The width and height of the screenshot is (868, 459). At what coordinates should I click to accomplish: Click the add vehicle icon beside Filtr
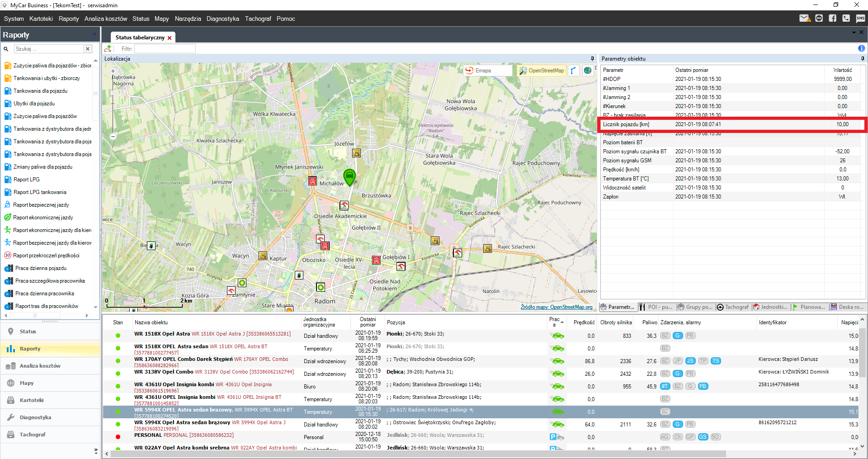click(x=108, y=48)
